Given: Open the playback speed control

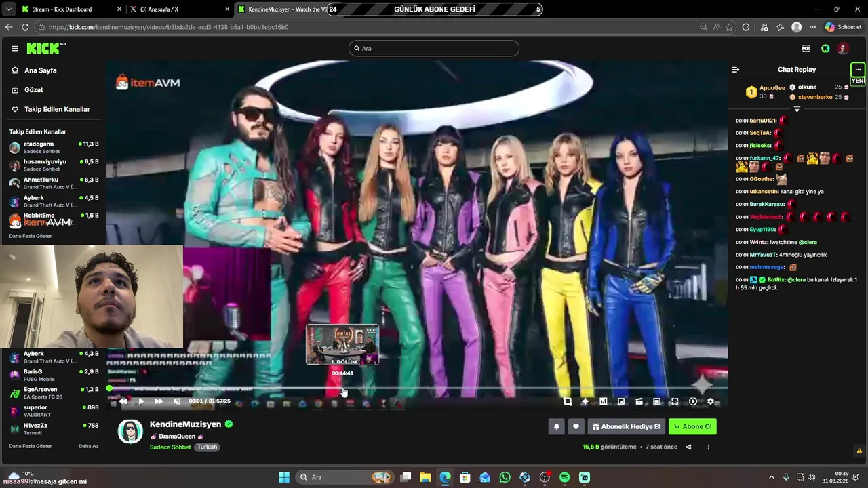Looking at the screenshot, I should 692,401.
